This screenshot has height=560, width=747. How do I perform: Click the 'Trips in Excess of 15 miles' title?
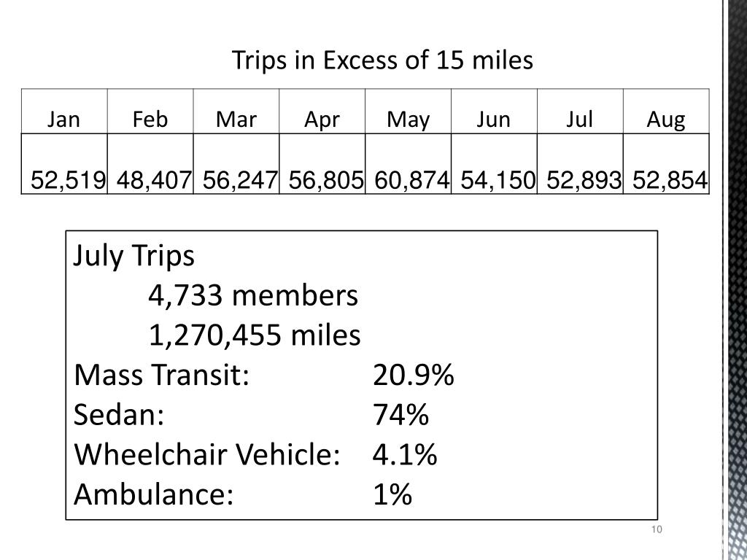click(382, 61)
